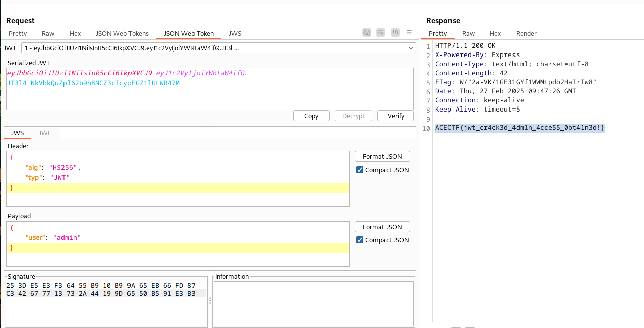Viewport: 644px width, 328px height.
Task: Toggle the hide non-printable characters eye icon
Action: [x=367, y=32]
